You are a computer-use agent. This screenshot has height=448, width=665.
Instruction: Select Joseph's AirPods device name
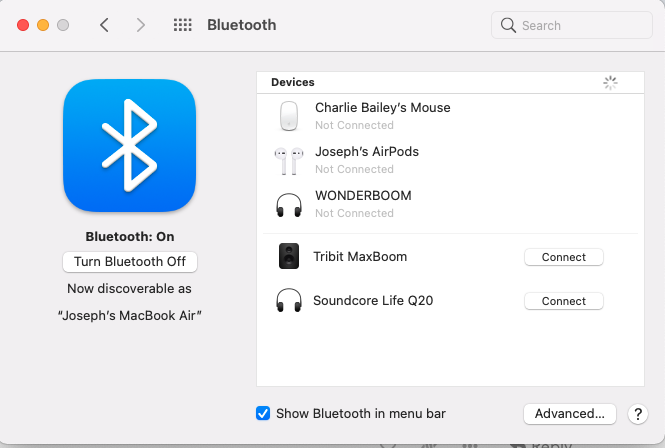(x=367, y=151)
